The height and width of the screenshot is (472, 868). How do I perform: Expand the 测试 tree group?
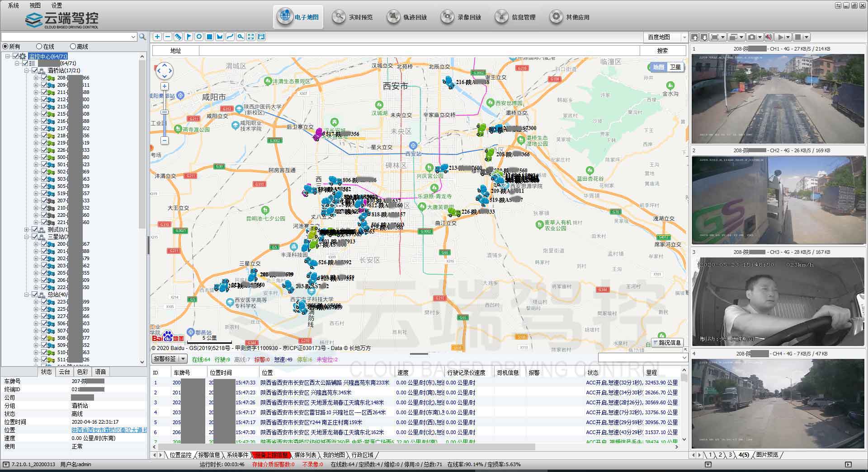(x=26, y=229)
